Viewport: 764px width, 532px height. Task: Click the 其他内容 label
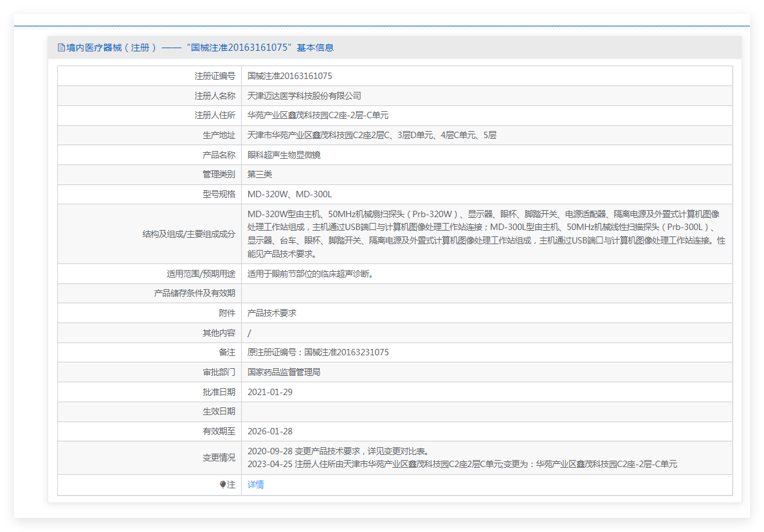coord(219,333)
